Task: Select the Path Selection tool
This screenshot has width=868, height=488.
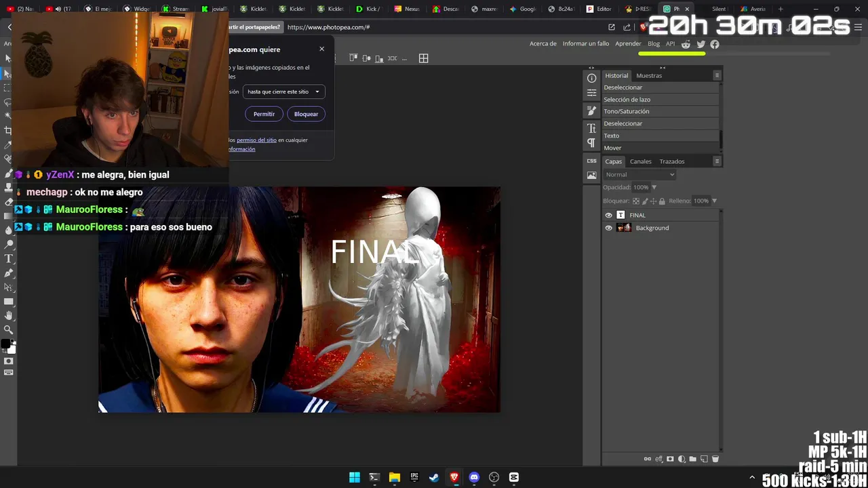Action: tap(9, 287)
